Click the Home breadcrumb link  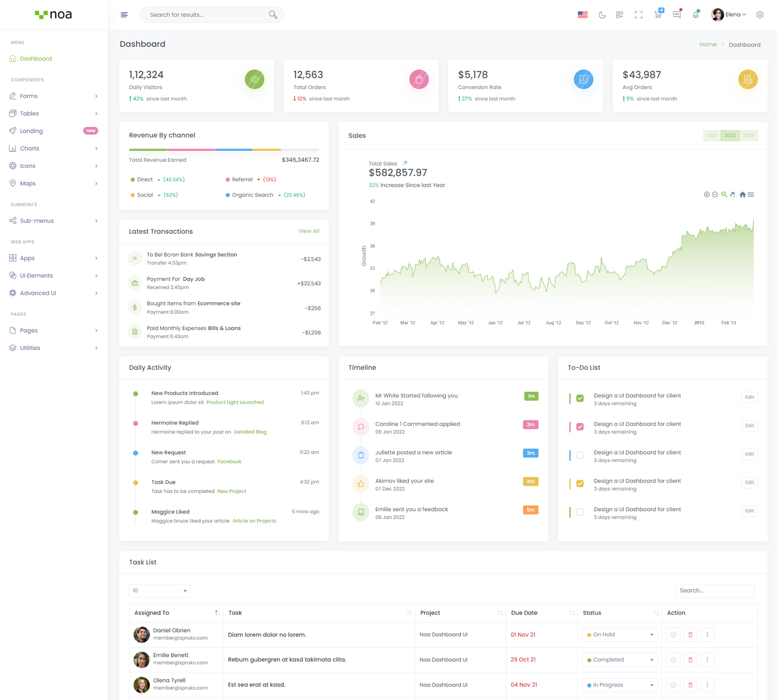click(x=708, y=45)
